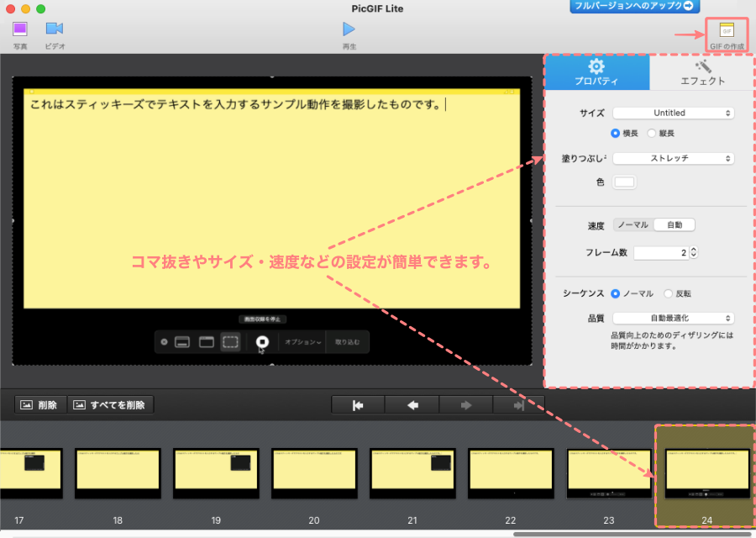The width and height of the screenshot is (756, 538).
Task: Select the 縦長 portrait radio button
Action: [652, 133]
